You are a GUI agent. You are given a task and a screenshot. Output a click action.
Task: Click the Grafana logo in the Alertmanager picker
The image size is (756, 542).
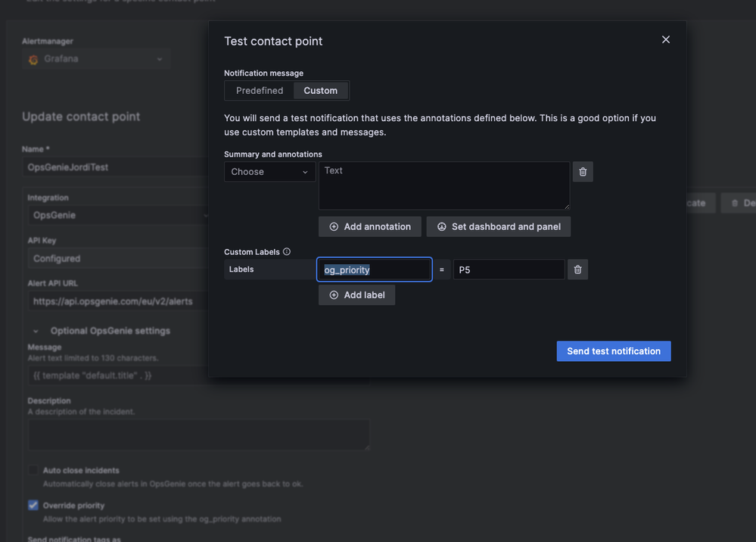click(x=33, y=58)
